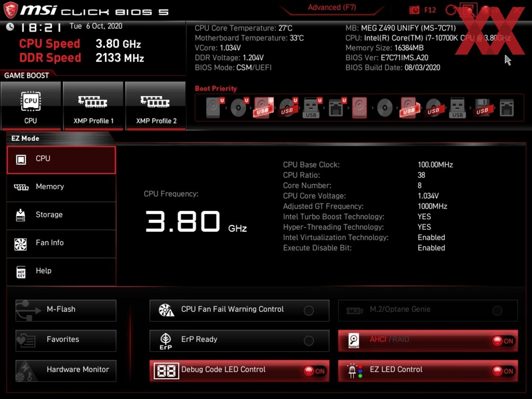The image size is (532, 399).
Task: Click the circular reset arrow icon
Action: click(451, 10)
